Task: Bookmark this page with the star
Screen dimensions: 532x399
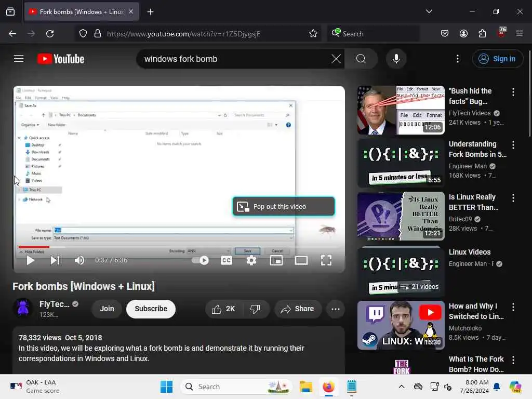Action: pyautogui.click(x=313, y=34)
